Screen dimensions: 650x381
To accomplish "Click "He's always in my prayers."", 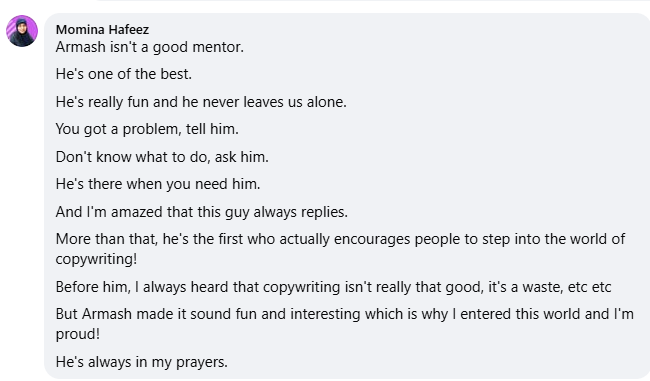I will 142,362.
